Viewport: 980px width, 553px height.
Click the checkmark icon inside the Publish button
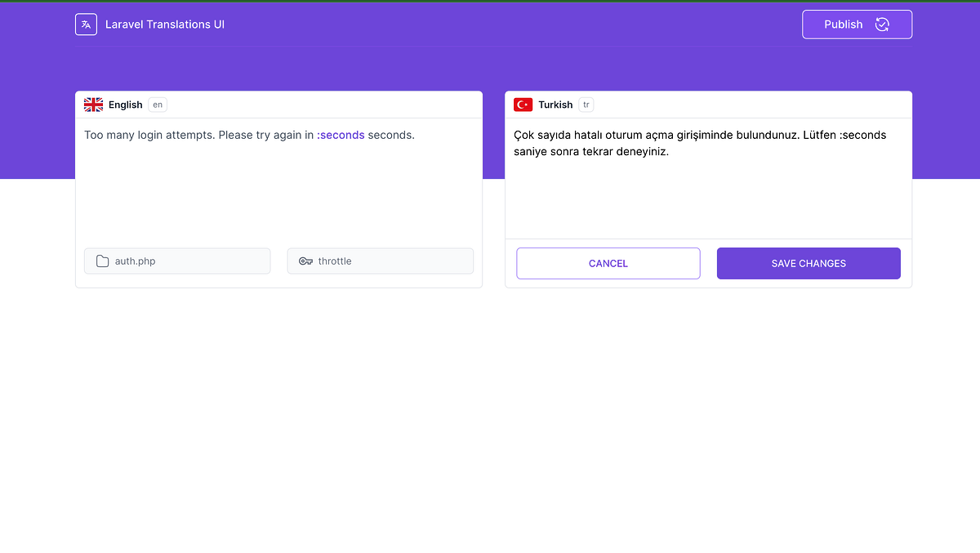[x=882, y=25]
